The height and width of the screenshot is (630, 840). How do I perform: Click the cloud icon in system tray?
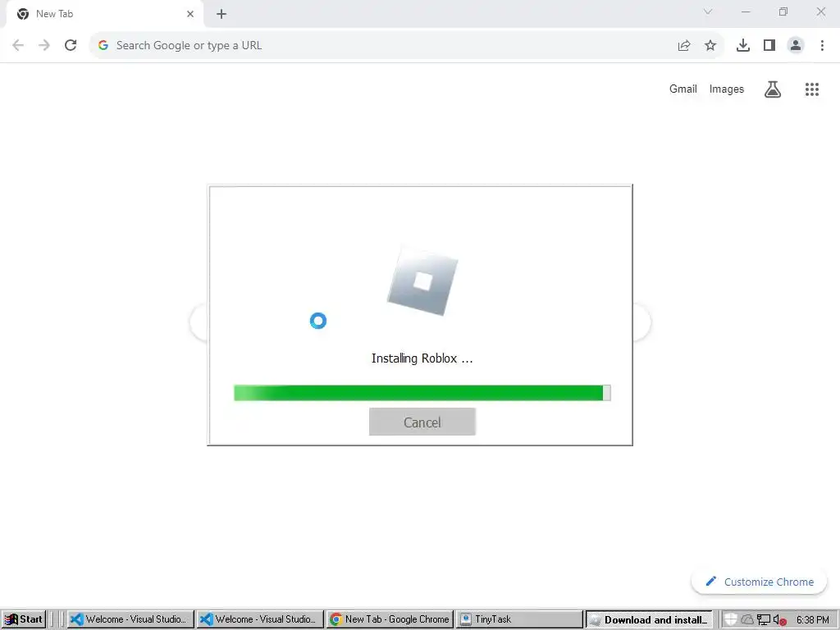click(x=746, y=620)
